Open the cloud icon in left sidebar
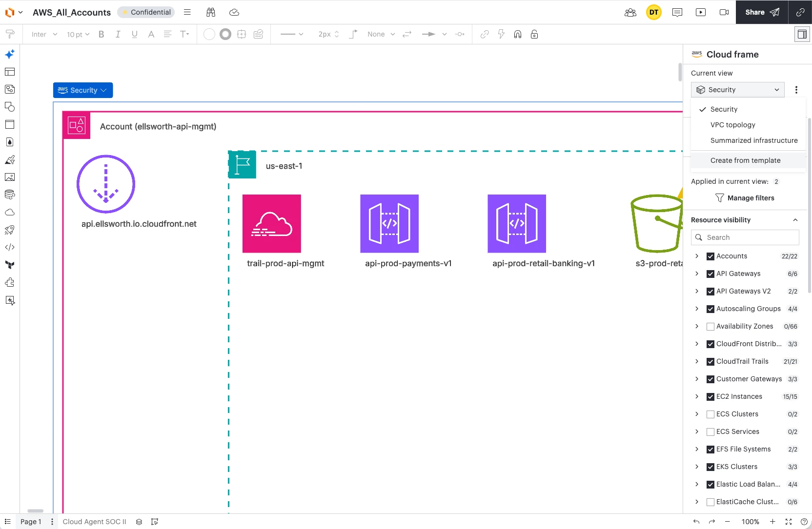 point(10,212)
